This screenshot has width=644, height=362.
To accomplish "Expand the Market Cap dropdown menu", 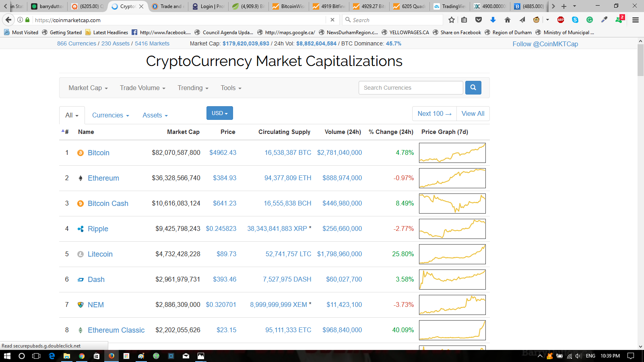I will coord(88,88).
